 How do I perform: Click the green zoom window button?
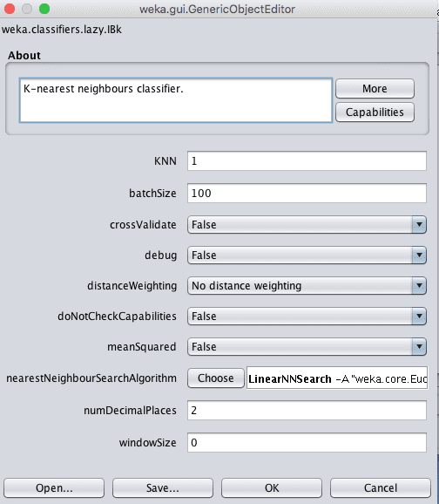[44, 9]
